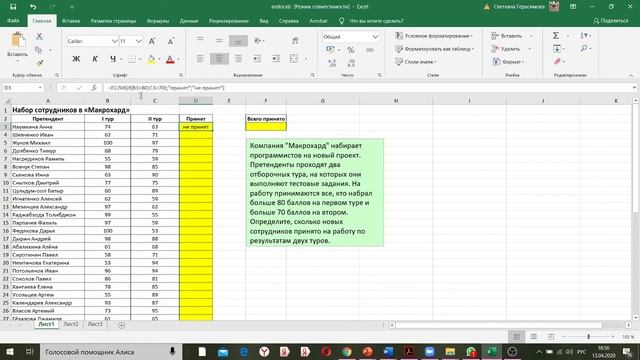640x360 pixels.
Task: Click Вставить cells button
Action: click(507, 36)
